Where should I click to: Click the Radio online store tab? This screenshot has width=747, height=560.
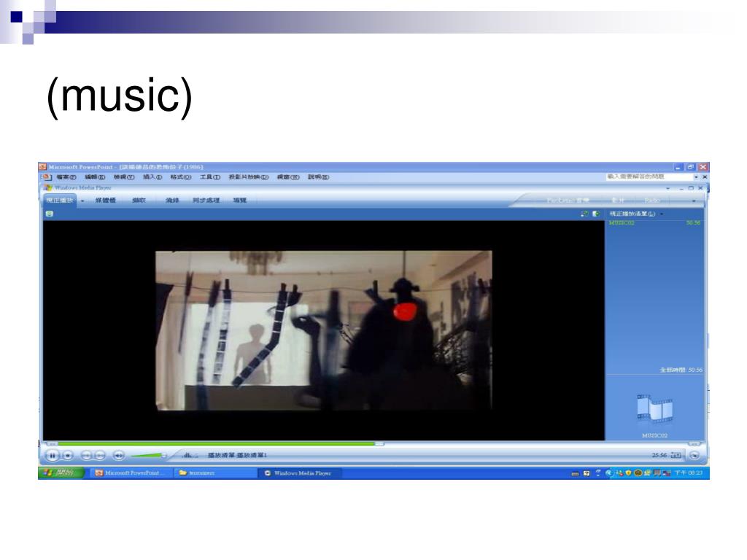pos(652,201)
